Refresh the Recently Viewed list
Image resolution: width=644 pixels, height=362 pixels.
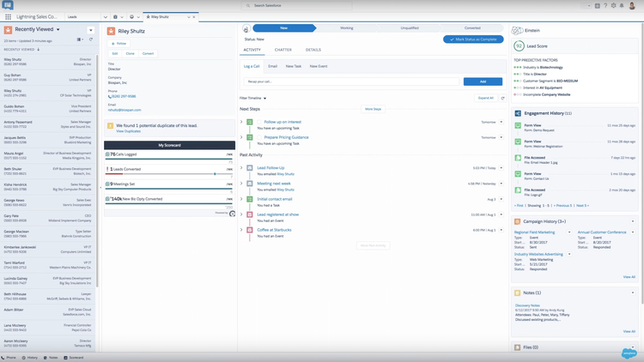pos(91,39)
